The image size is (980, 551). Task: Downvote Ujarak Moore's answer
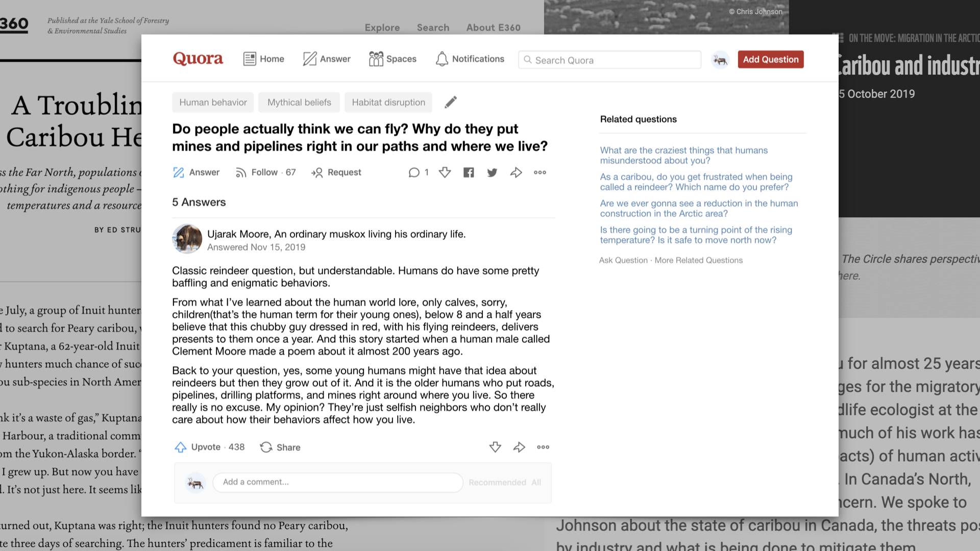click(495, 447)
